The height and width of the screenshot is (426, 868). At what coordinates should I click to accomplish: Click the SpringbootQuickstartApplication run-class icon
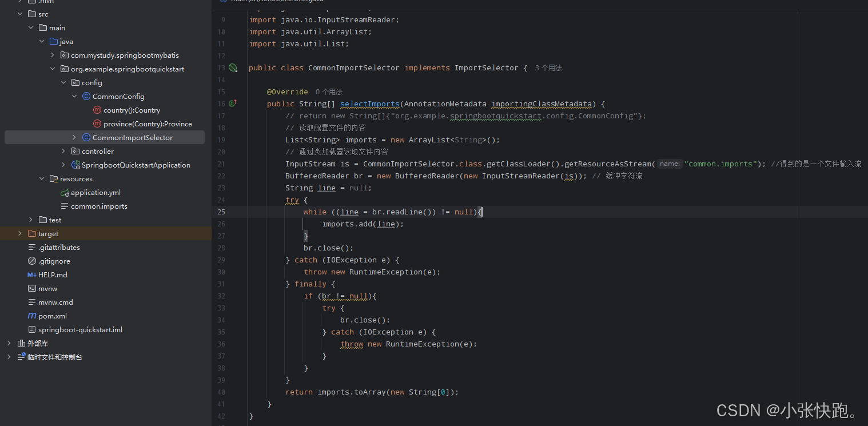[x=75, y=165]
